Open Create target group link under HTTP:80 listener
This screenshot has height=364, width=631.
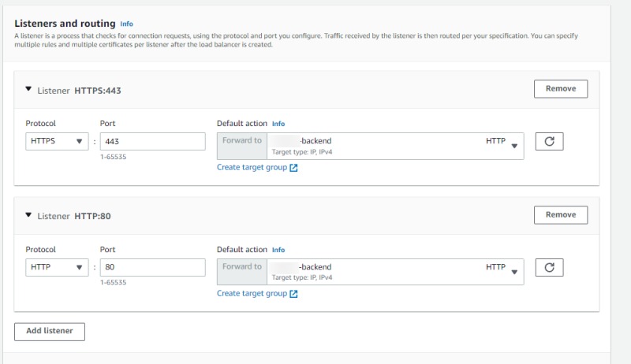[x=252, y=294]
